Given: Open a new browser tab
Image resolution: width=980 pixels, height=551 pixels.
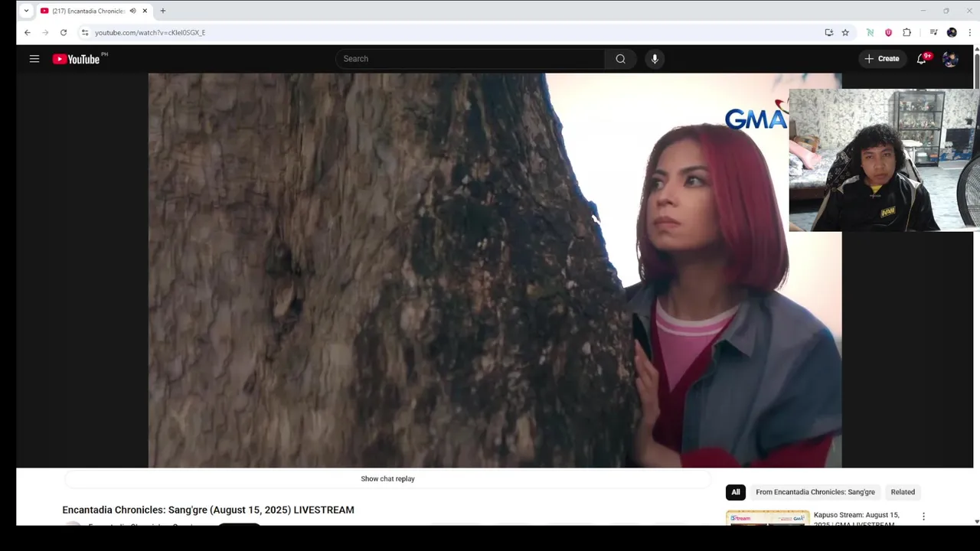Looking at the screenshot, I should pos(163,11).
